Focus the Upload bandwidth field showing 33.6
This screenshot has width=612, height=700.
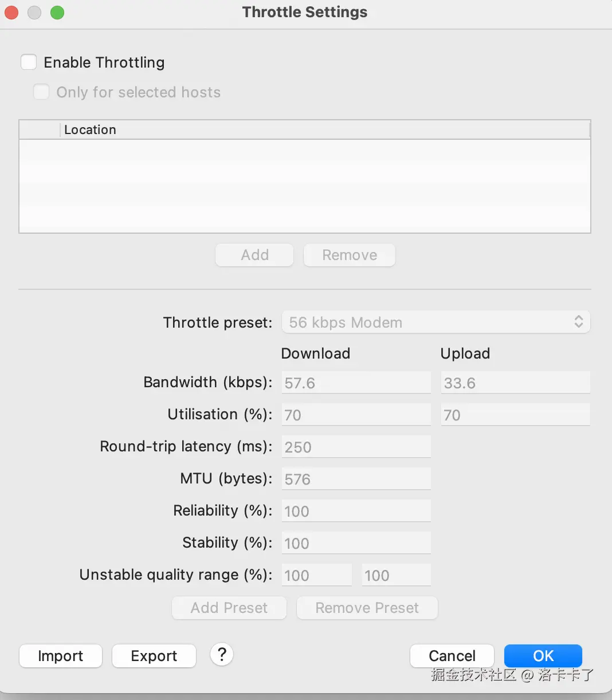[515, 383]
